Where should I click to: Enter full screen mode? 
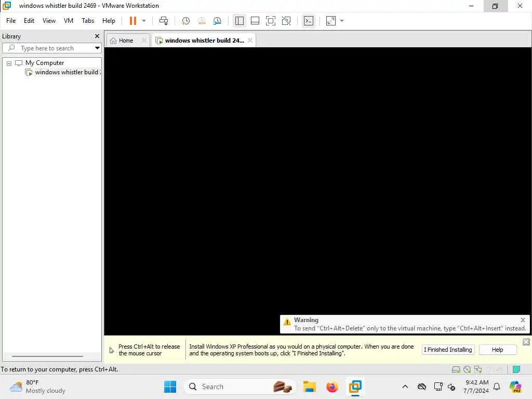pyautogui.click(x=270, y=21)
